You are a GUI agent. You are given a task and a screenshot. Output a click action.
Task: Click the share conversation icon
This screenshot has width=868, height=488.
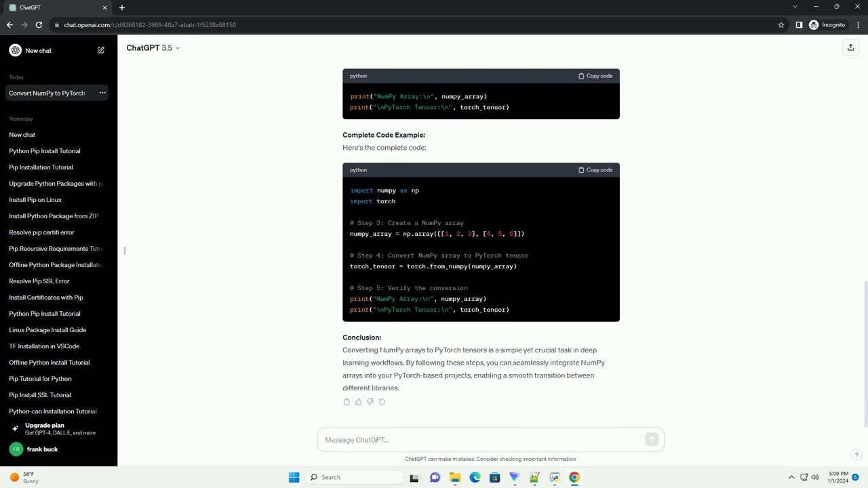coord(850,47)
